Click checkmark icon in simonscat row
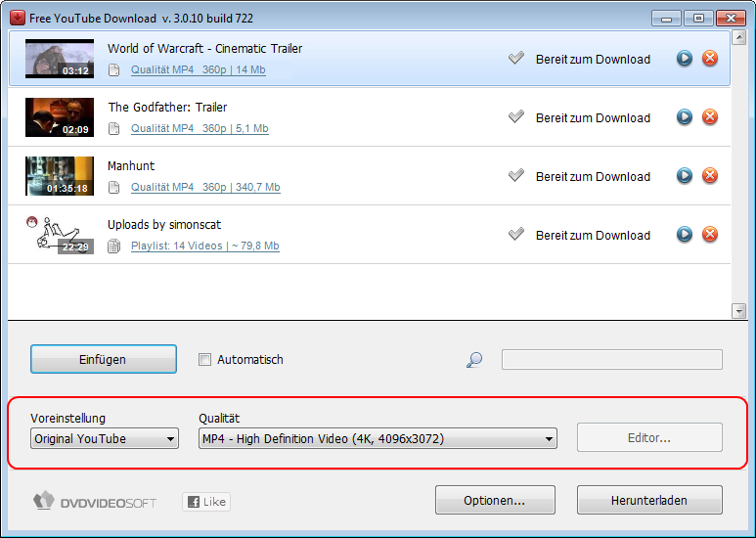Image resolution: width=756 pixels, height=538 pixels. point(515,235)
